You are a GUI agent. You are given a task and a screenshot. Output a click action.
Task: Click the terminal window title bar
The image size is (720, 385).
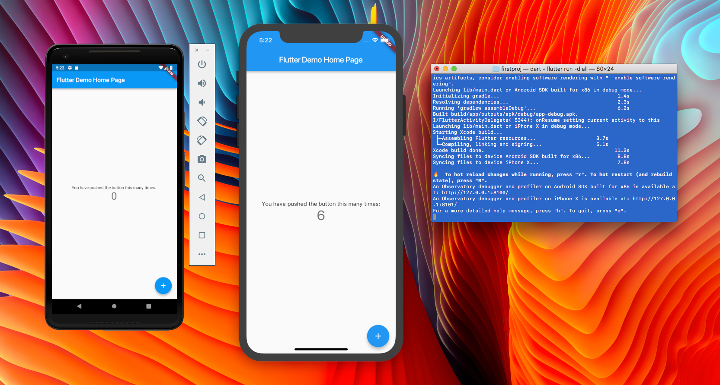(553, 68)
